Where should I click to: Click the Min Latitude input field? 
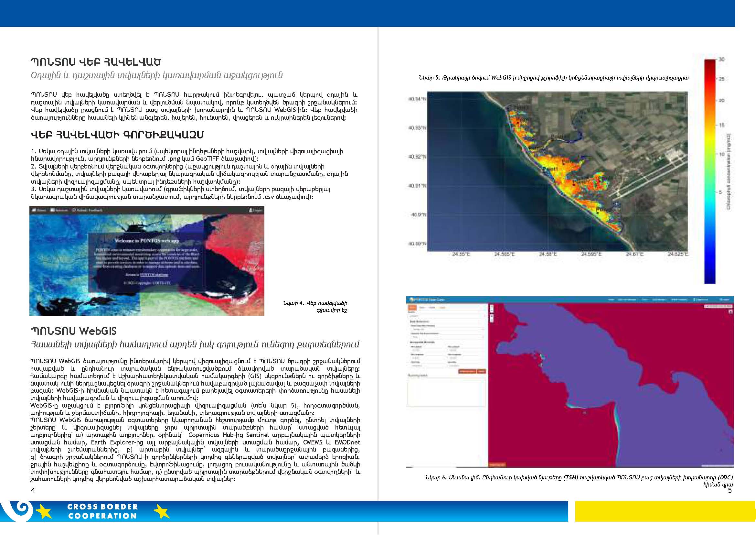[x=425, y=350]
